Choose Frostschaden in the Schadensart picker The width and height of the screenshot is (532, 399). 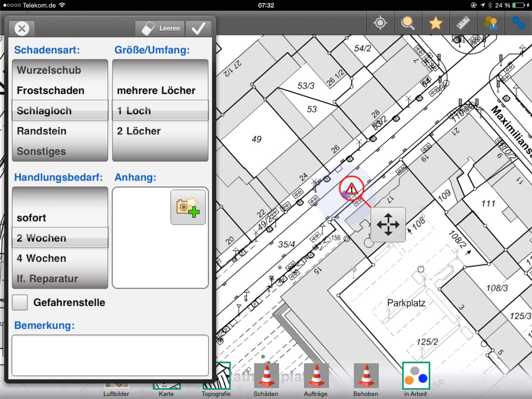click(51, 91)
